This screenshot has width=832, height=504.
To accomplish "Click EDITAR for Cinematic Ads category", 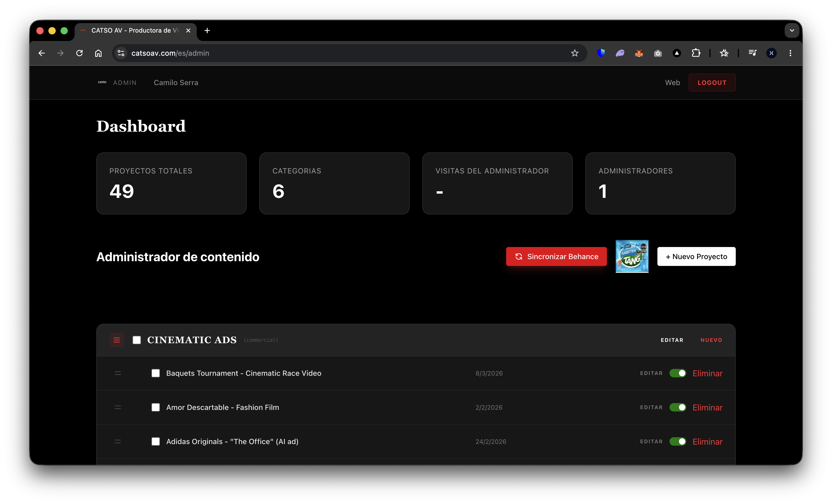I will click(672, 340).
